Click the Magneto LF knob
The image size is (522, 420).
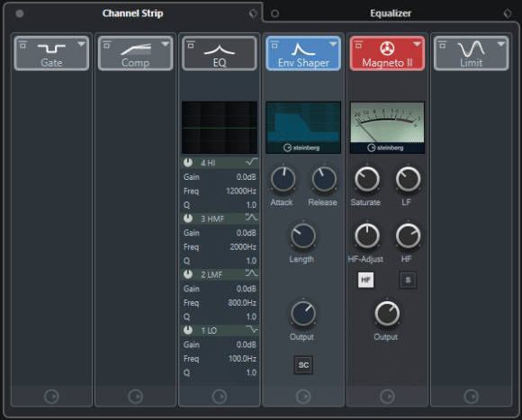point(408,179)
